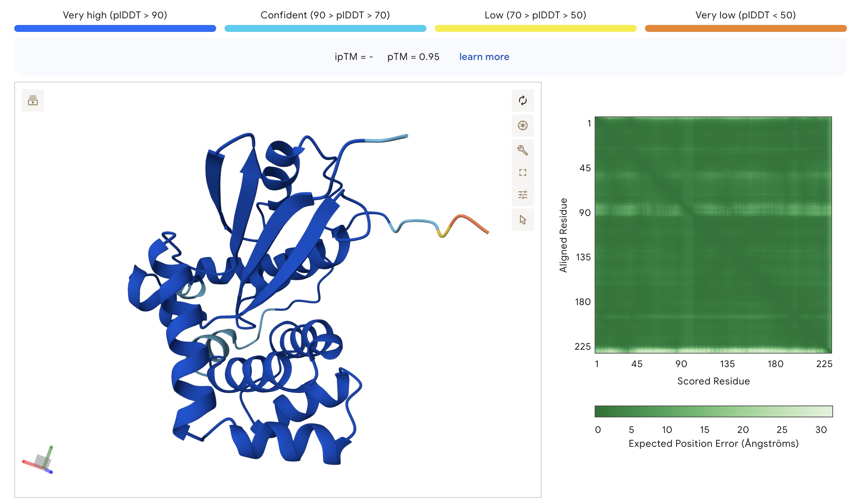This screenshot has height=504, width=857.
Task: Click the pTM = 0.95 score text
Action: pyautogui.click(x=413, y=57)
